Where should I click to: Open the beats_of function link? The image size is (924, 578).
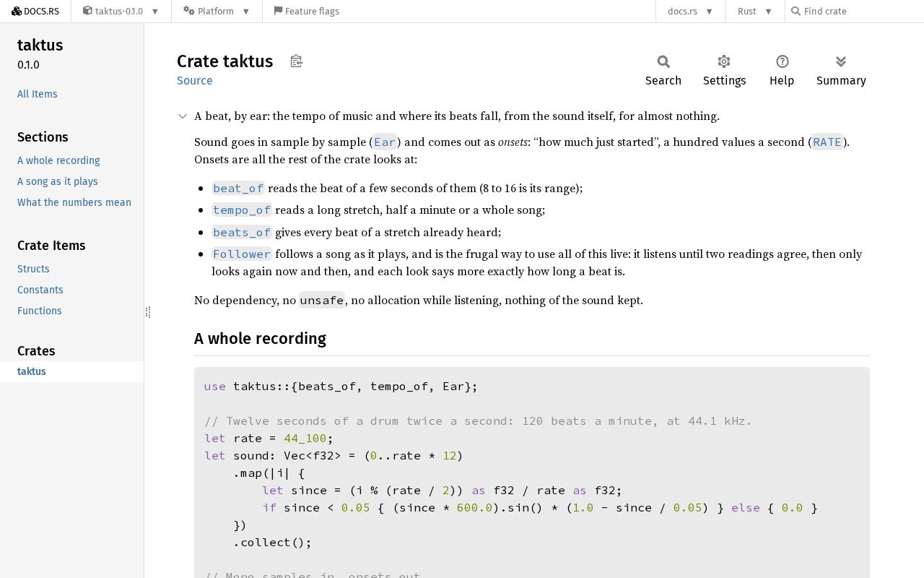[242, 233]
